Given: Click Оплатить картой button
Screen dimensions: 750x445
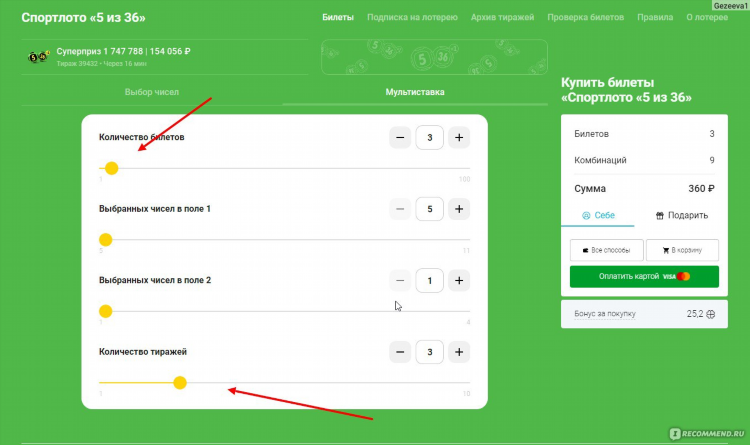Looking at the screenshot, I should point(644,277).
